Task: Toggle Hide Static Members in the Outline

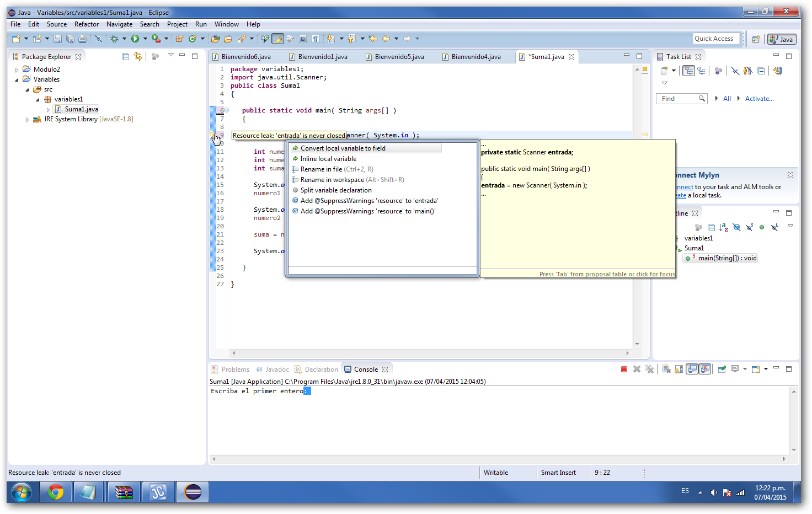Action: pyautogui.click(x=749, y=227)
